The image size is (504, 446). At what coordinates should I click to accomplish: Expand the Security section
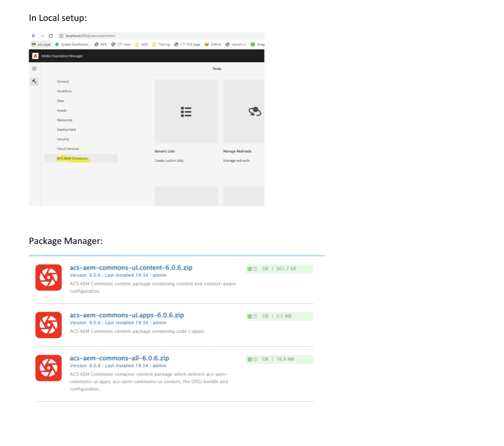pyautogui.click(x=63, y=139)
